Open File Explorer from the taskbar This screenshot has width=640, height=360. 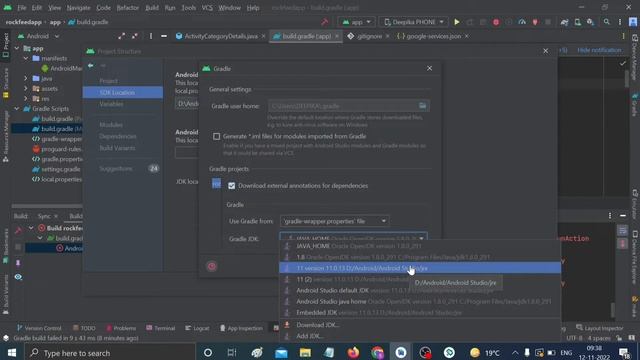pos(305,353)
